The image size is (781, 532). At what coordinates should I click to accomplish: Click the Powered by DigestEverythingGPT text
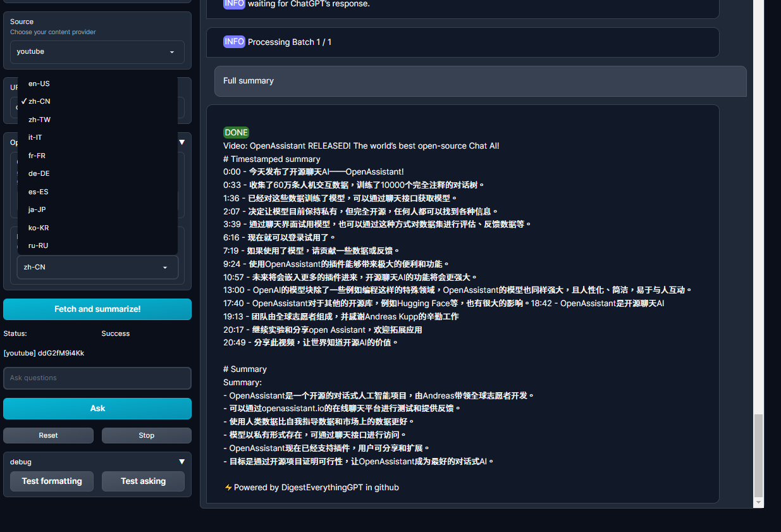click(x=311, y=488)
